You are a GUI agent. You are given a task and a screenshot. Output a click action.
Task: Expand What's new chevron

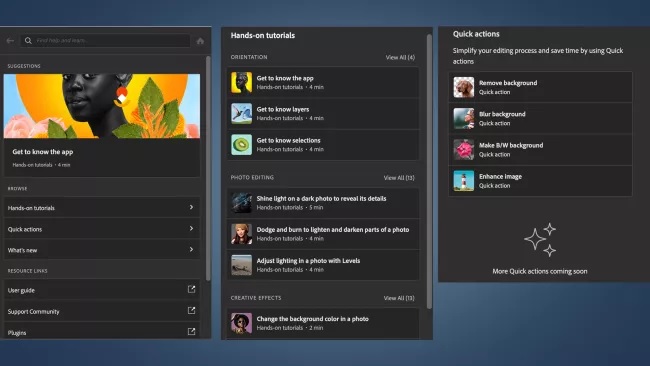pos(191,250)
